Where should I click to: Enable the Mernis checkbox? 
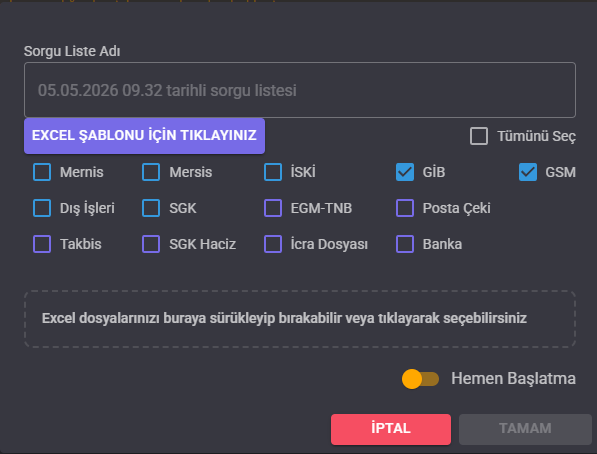click(42, 172)
